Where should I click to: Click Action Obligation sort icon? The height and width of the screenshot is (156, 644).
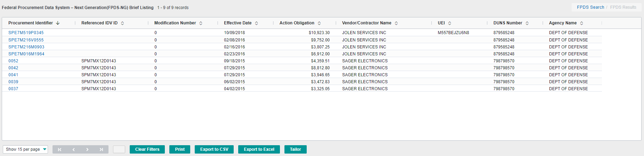pos(319,23)
